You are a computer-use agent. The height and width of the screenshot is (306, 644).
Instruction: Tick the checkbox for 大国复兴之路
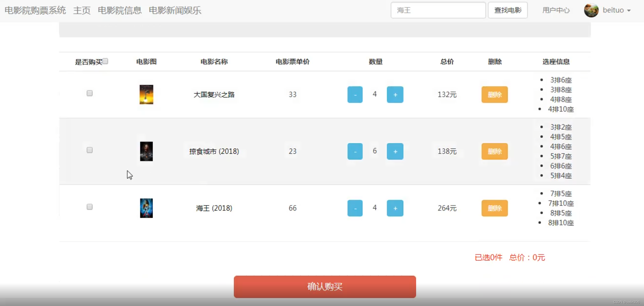pyautogui.click(x=90, y=93)
